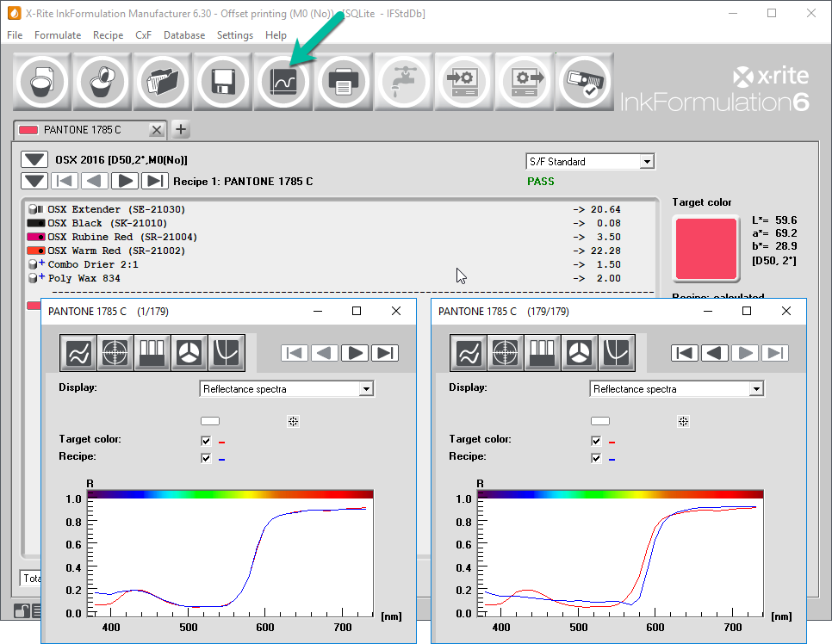Image resolution: width=832 pixels, height=644 pixels.
Task: Go to next recipe in main window
Action: [125, 181]
